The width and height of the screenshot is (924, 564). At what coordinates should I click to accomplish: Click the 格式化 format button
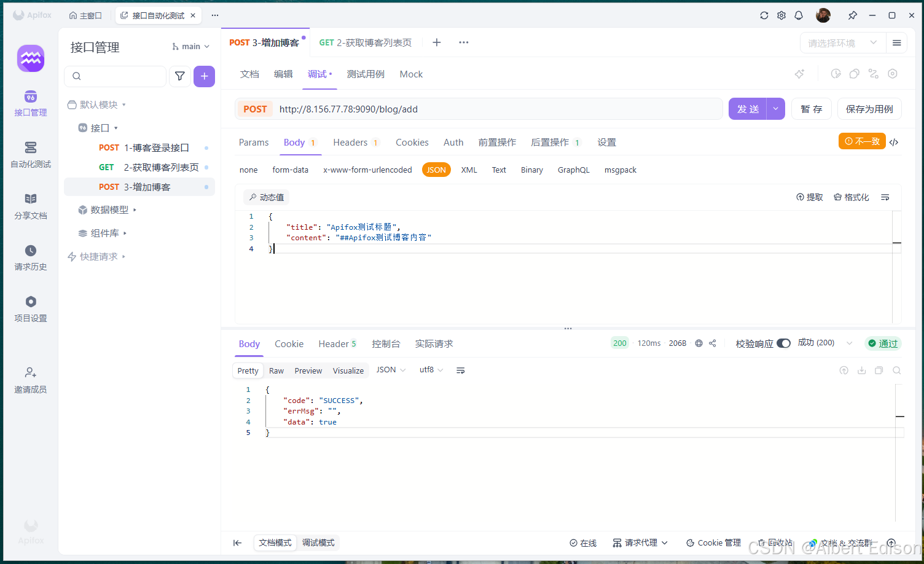852,197
